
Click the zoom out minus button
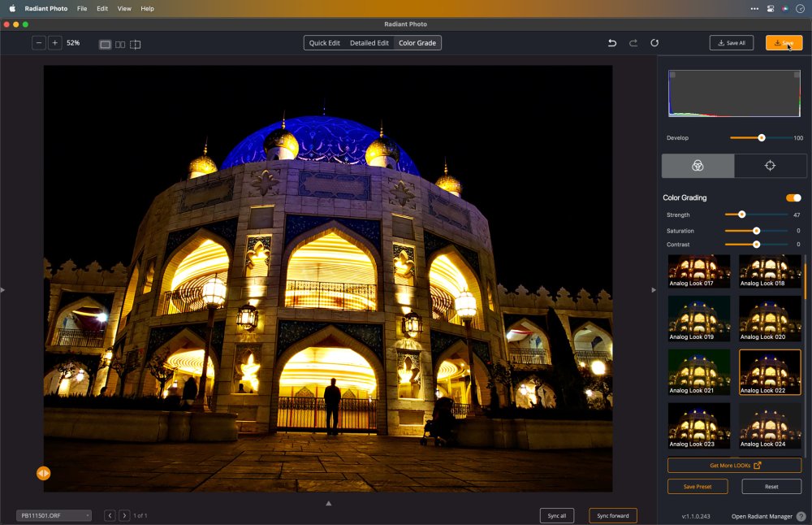pos(39,43)
